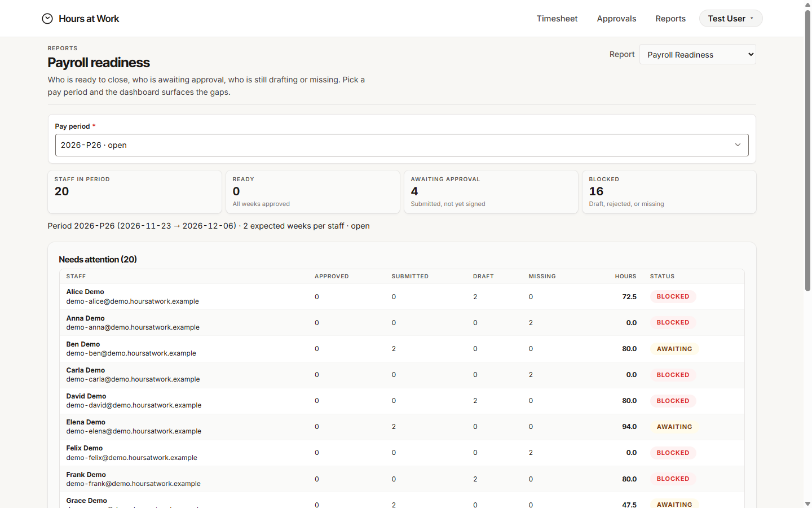Open the Report type dropdown showing Payroll Readiness
The image size is (812, 508).
[698, 55]
